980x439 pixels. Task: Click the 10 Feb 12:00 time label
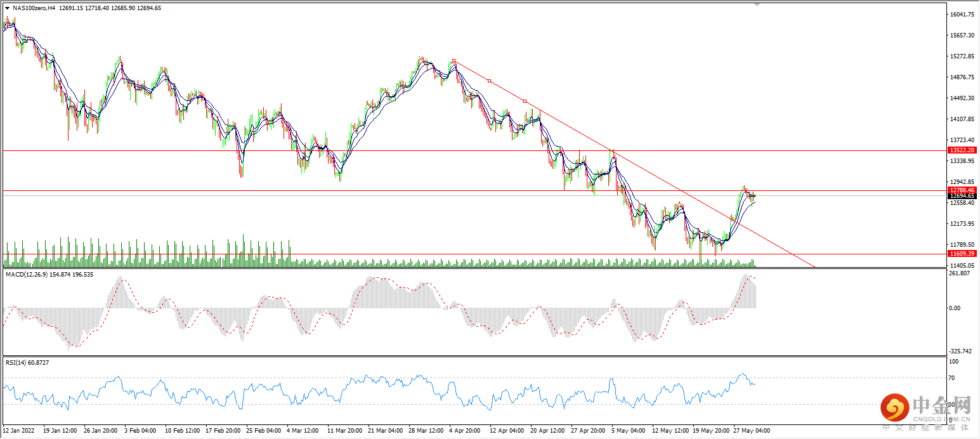point(181,430)
